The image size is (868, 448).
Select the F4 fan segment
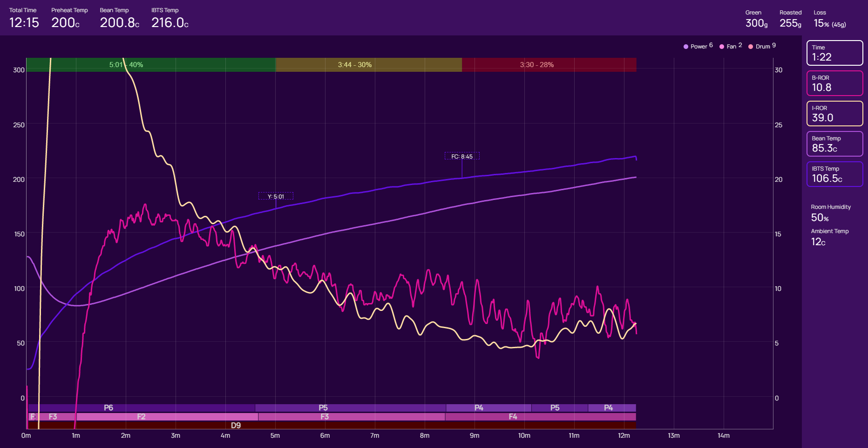tap(540, 417)
